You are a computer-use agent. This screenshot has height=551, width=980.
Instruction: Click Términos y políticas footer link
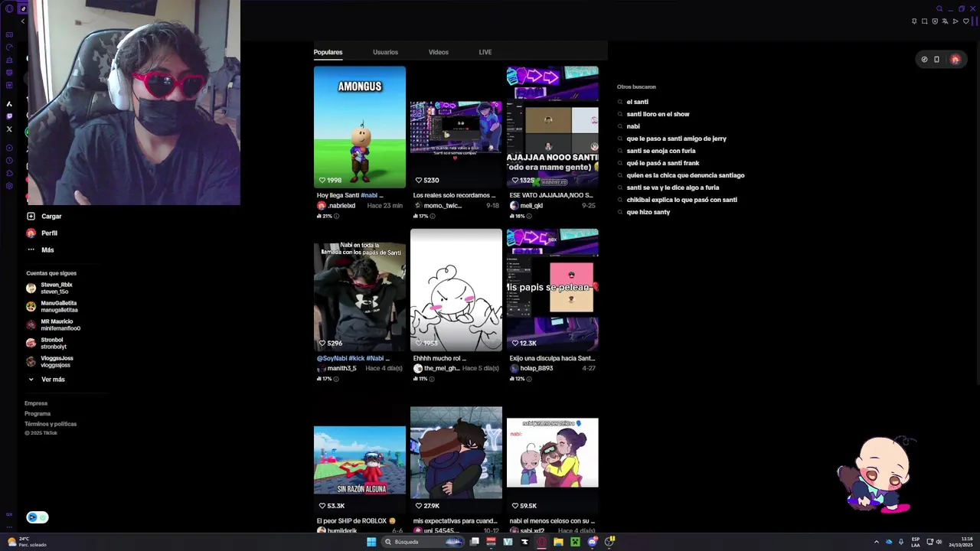pos(51,424)
